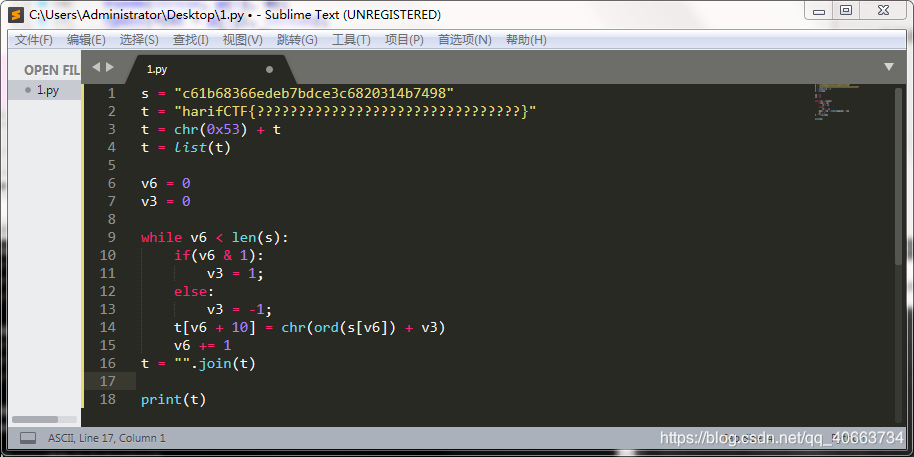Click chr(0x53) on line 3
914x457 pixels.
click(x=211, y=129)
